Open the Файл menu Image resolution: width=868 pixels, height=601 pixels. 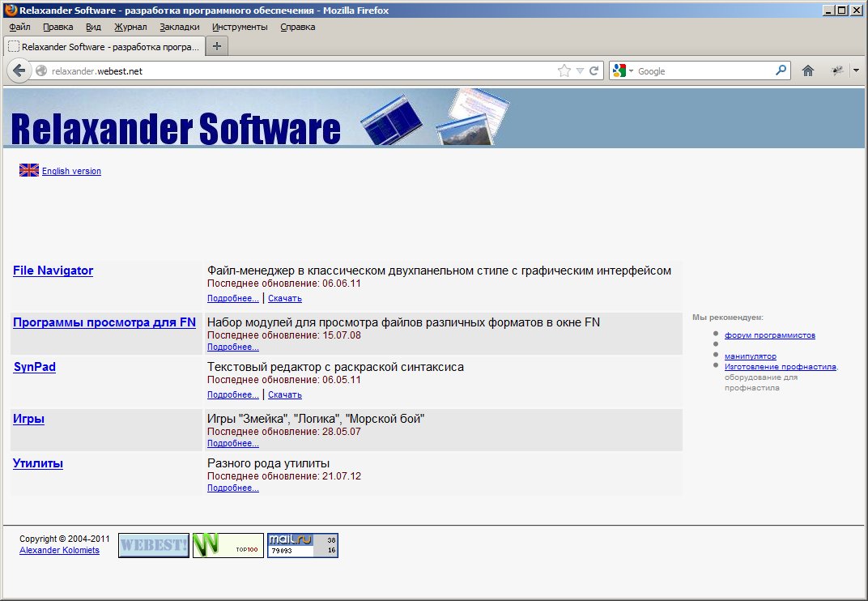(x=20, y=27)
